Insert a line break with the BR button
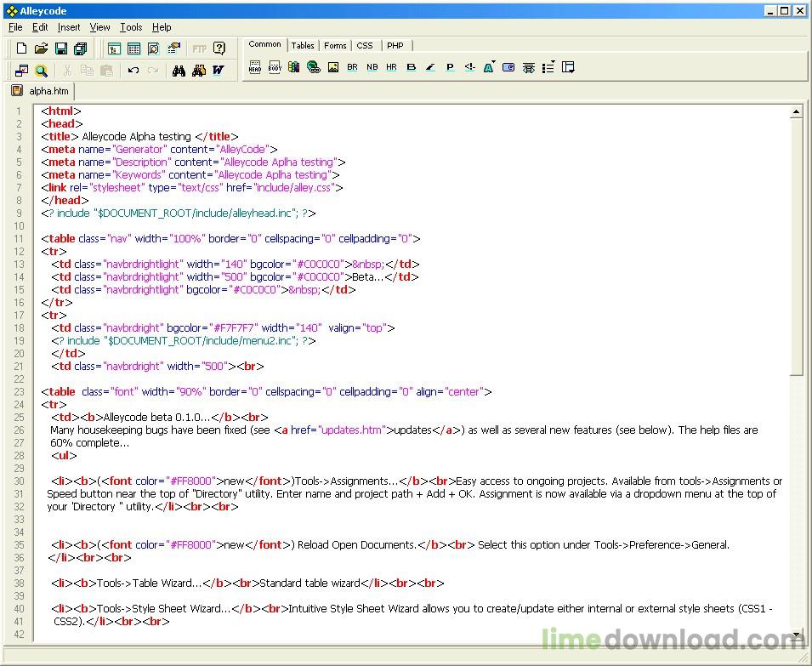 (x=352, y=67)
